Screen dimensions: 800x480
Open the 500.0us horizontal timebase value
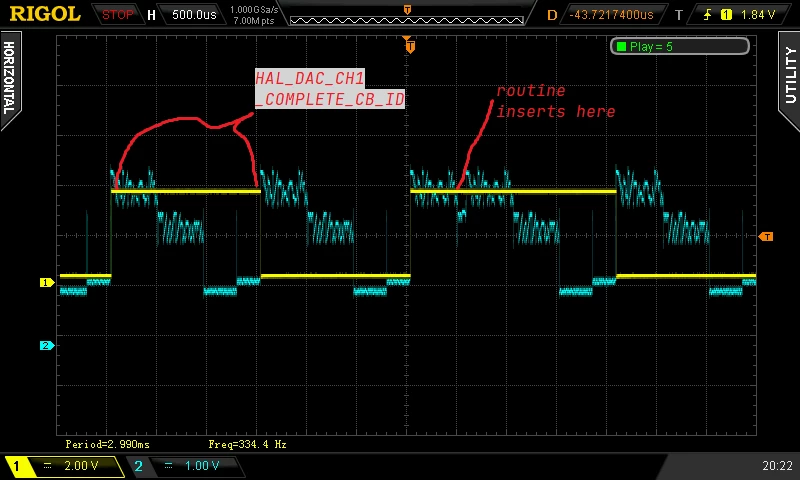coord(194,14)
